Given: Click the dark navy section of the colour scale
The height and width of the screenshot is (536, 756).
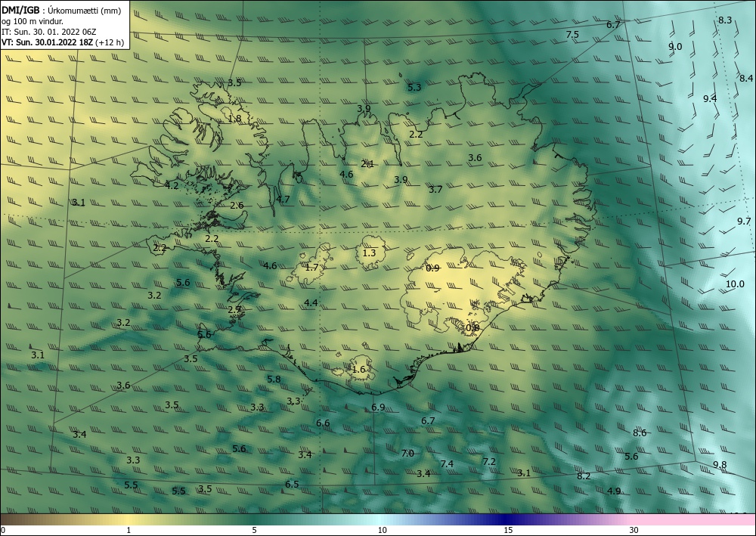Looking at the screenshot, I should 507,519.
